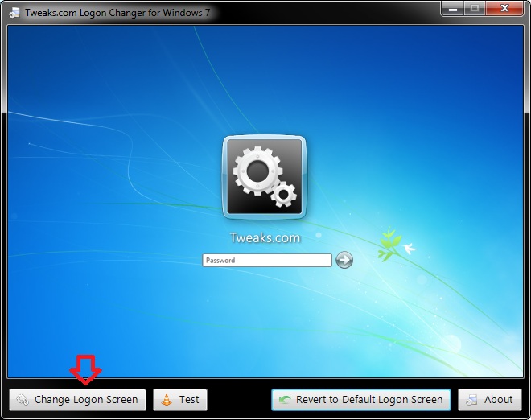This screenshot has height=420, width=531.
Task: Minimize the Logon Changer window
Action: click(x=453, y=9)
